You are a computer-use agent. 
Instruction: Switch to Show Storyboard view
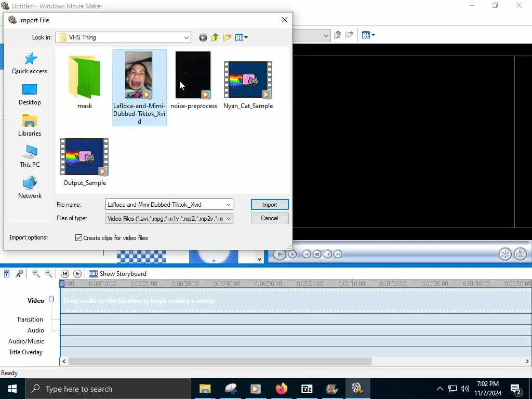(x=118, y=274)
